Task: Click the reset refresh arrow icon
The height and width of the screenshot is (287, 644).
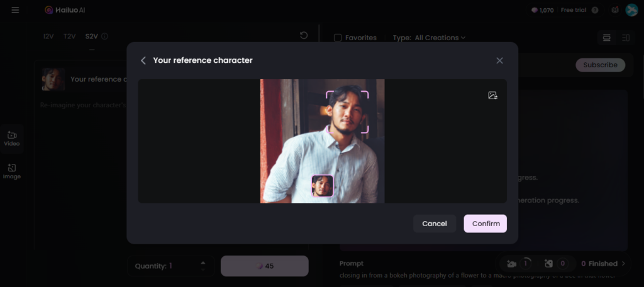Action: (x=304, y=35)
